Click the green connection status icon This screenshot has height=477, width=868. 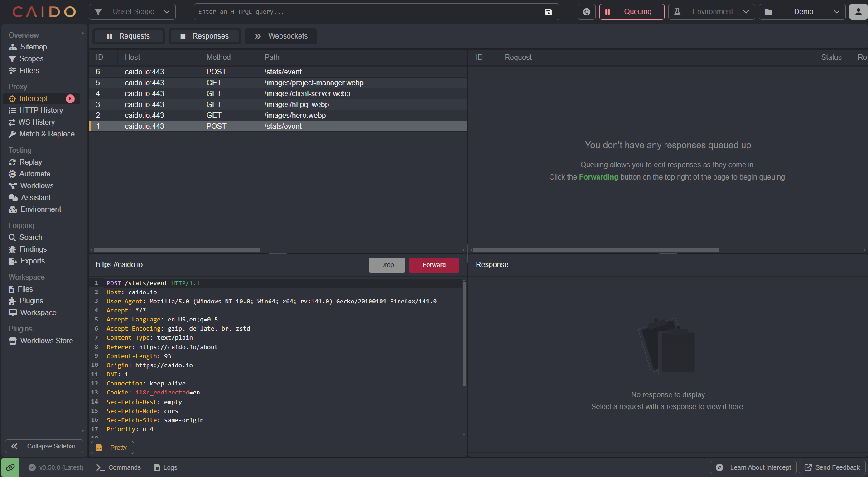(x=10, y=467)
